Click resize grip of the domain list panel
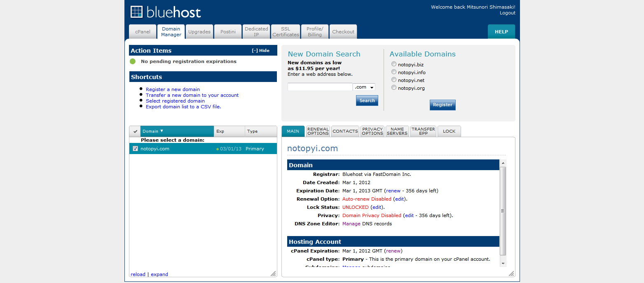 tap(273, 274)
